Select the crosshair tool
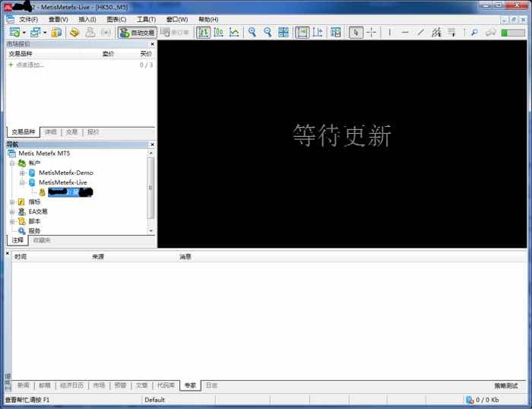 tap(372, 32)
